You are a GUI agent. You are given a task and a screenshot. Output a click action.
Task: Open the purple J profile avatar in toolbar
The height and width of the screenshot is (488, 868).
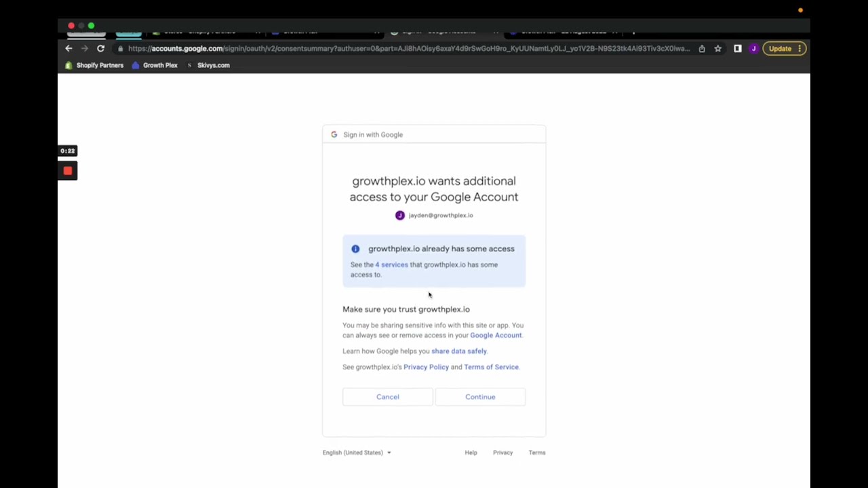pyautogui.click(x=753, y=49)
